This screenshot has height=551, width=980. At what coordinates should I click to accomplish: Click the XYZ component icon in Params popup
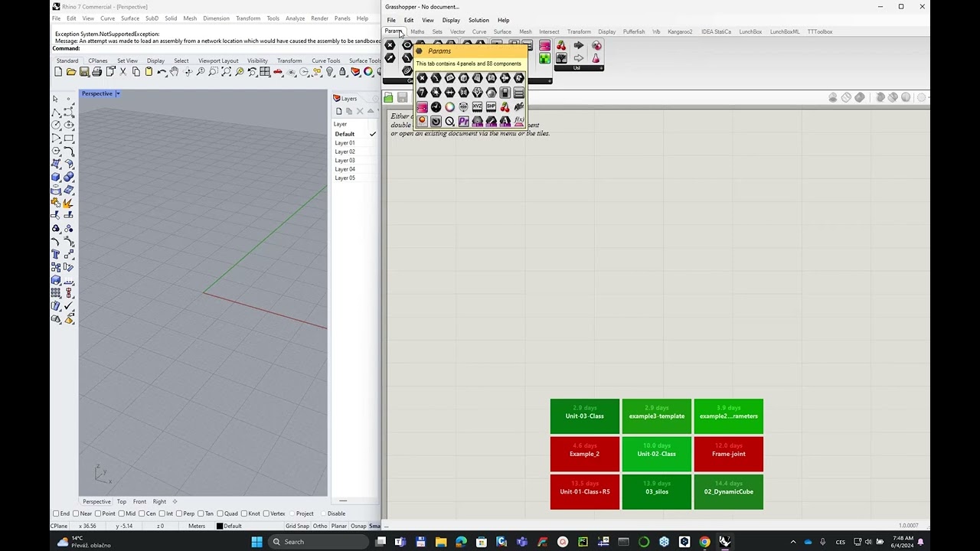[x=478, y=107]
